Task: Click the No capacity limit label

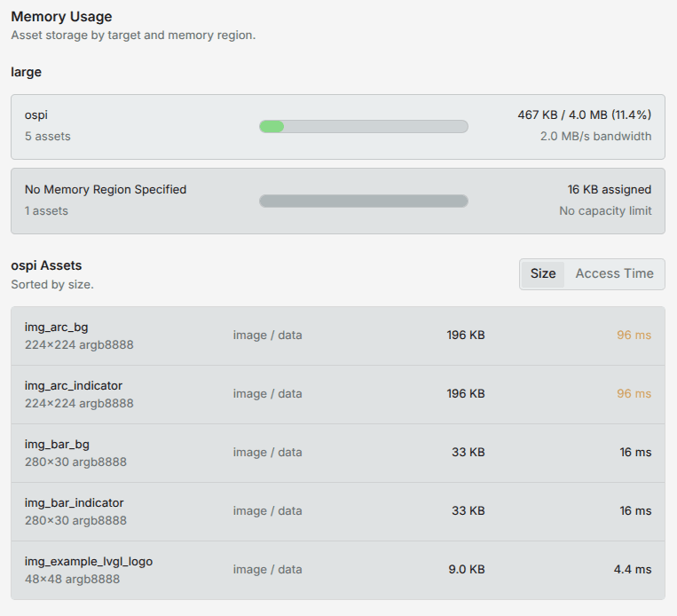Action: 605,210
